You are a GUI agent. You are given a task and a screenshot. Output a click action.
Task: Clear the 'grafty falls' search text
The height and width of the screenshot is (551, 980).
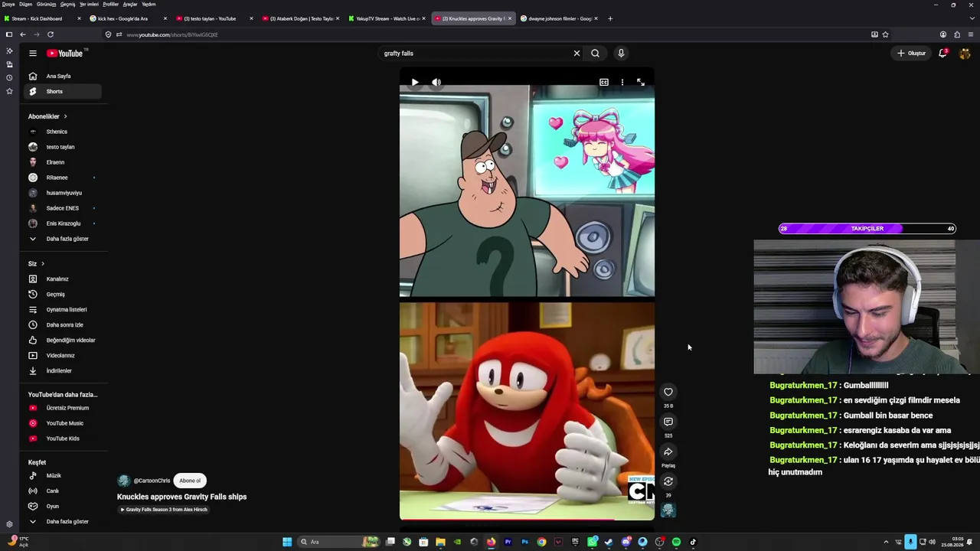click(x=577, y=53)
